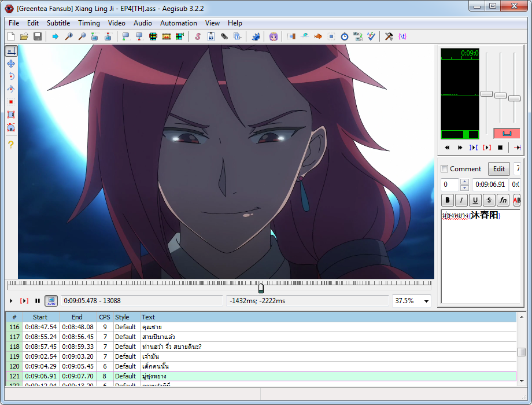Jump video to subtitle end
Screen dimensions: 532x405
pyautogui.click(x=108, y=36)
